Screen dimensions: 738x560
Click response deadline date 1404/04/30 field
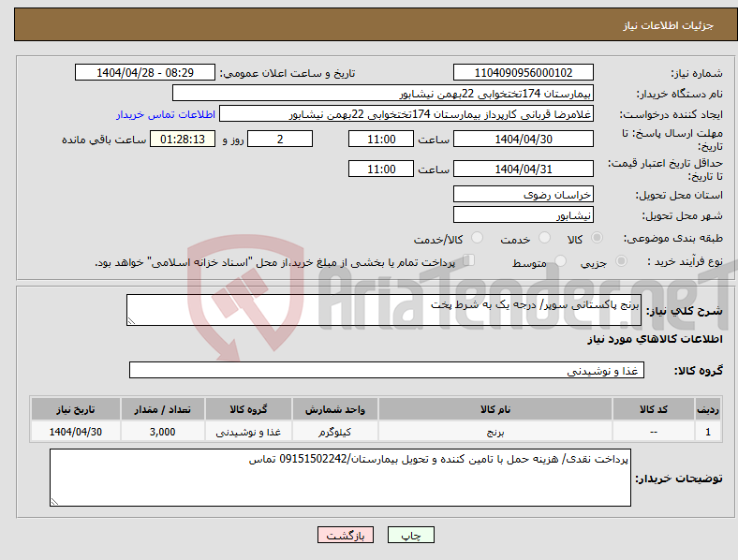524,139
